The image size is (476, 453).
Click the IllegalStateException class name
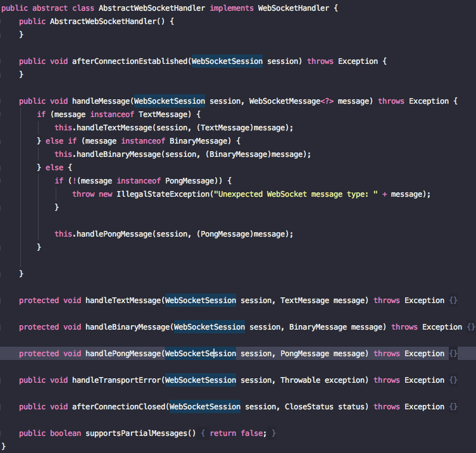point(163,194)
